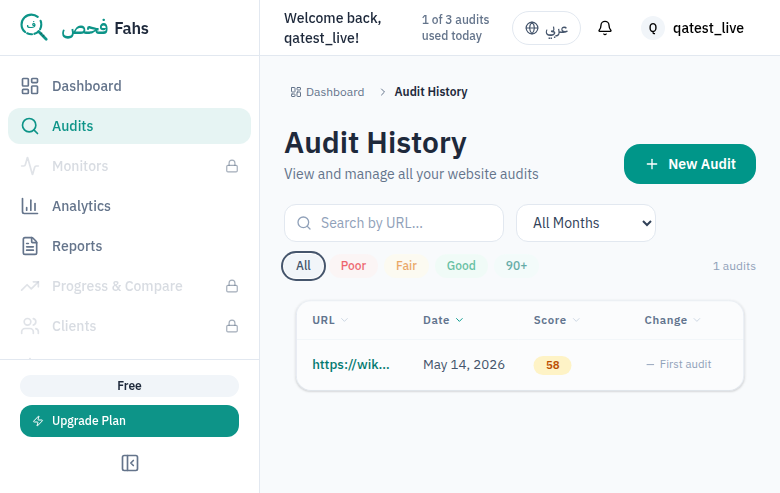
Task: Click the Dashboard grid icon in sidebar
Action: click(30, 86)
